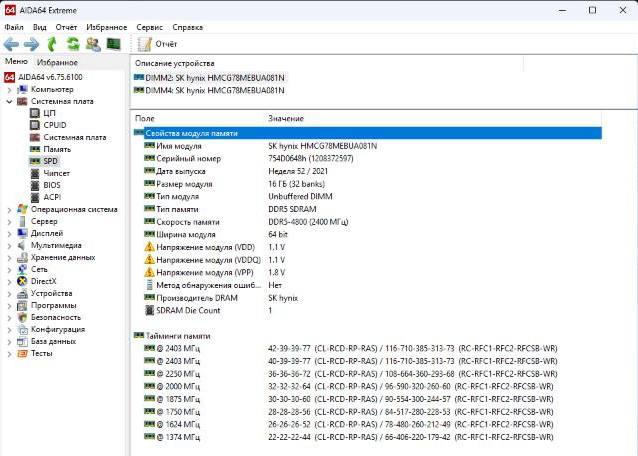
Task: Open the Справка menu
Action: pos(188,27)
